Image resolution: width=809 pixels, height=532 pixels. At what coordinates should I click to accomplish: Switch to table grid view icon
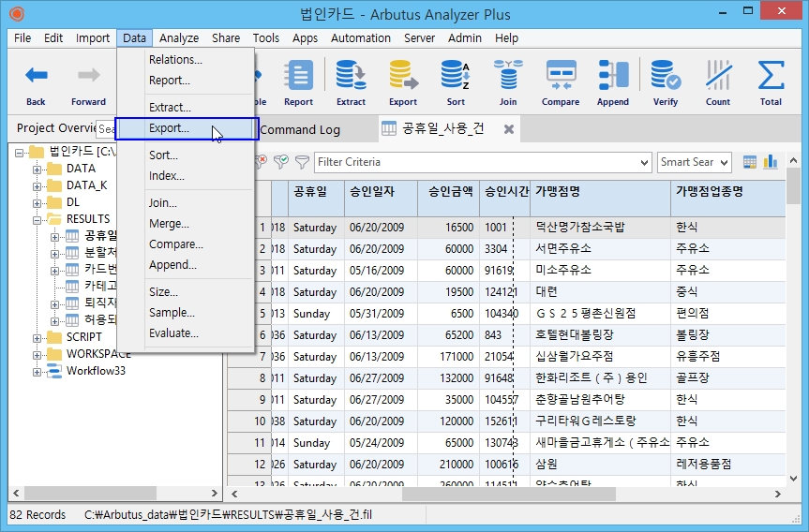point(750,162)
